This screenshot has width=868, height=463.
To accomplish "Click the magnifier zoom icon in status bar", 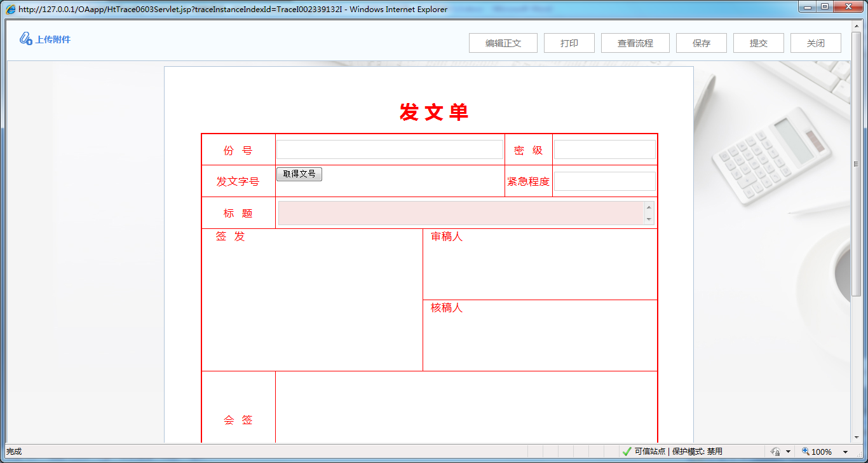I will [806, 452].
